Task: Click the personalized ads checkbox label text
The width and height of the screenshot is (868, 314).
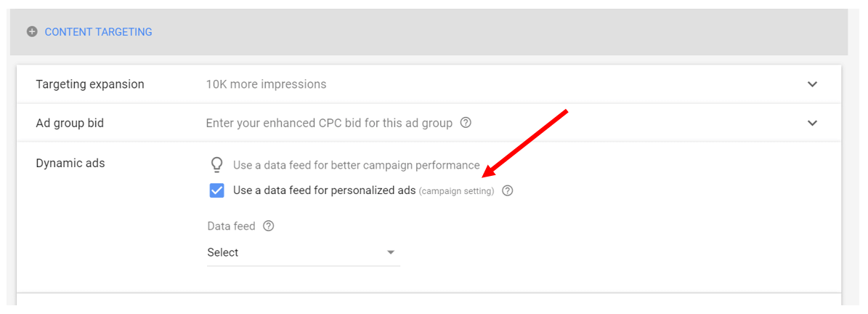Action: coord(325,190)
